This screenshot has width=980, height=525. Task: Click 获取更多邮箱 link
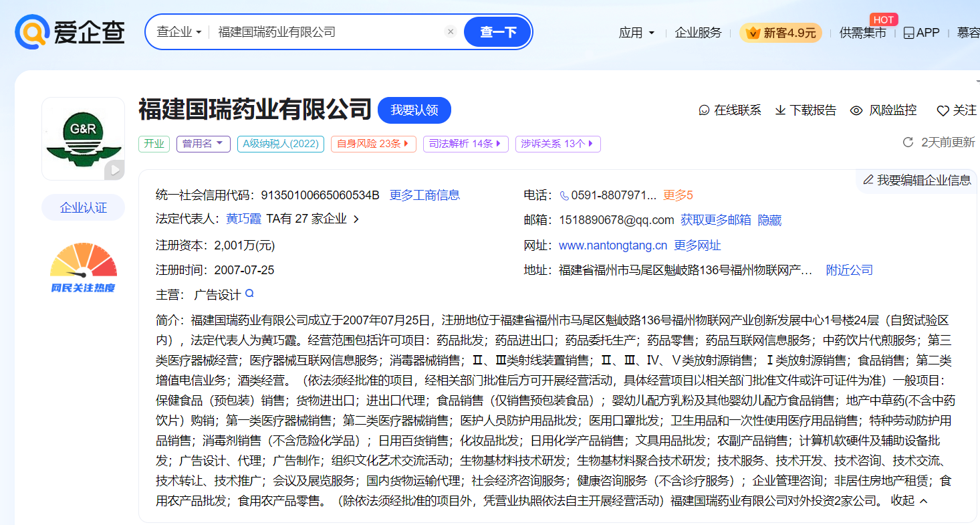point(716,220)
